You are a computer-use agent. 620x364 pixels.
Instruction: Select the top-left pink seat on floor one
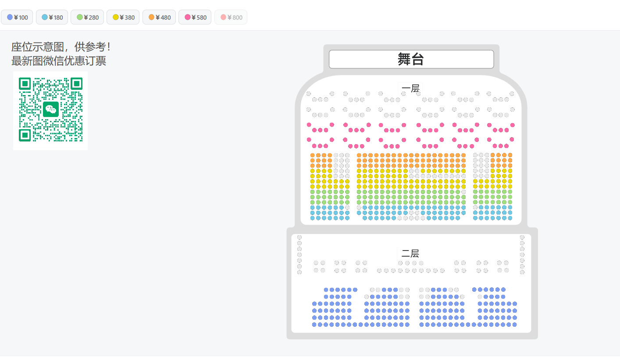tap(309, 125)
